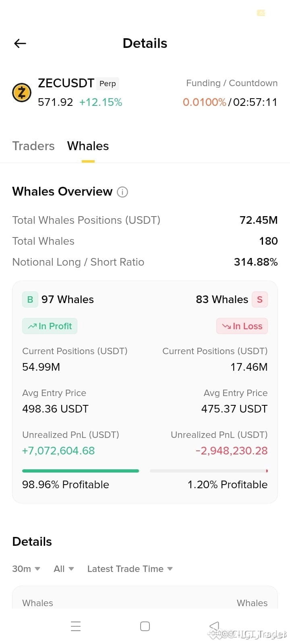
Task: Tap the short-side profitability bar
Action: coord(209,471)
